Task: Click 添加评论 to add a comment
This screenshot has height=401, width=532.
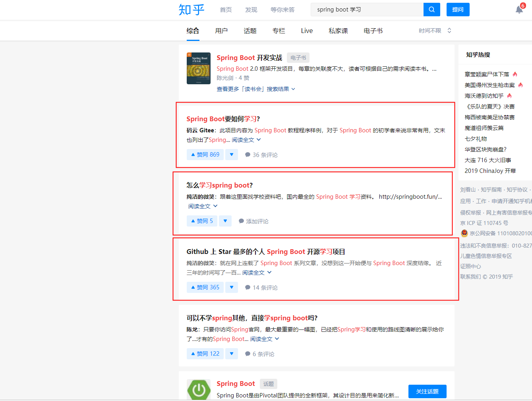Action: pyautogui.click(x=253, y=221)
